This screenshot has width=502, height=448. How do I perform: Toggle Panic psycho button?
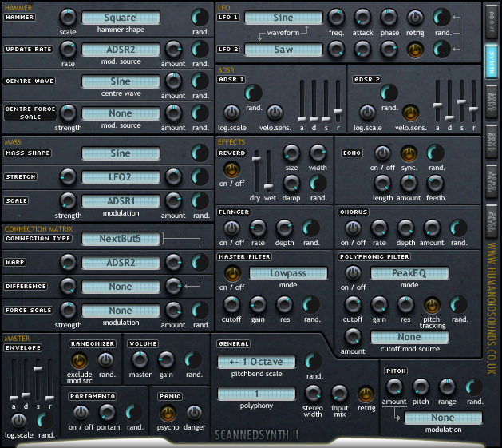coord(168,413)
